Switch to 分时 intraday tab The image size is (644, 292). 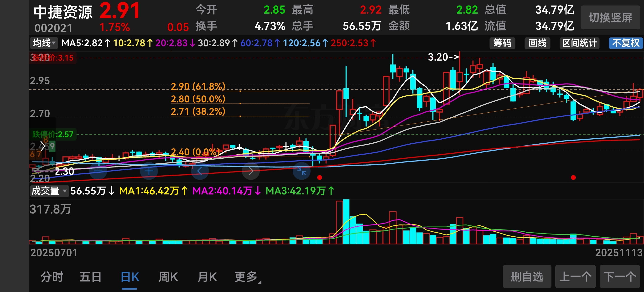pyautogui.click(x=52, y=277)
